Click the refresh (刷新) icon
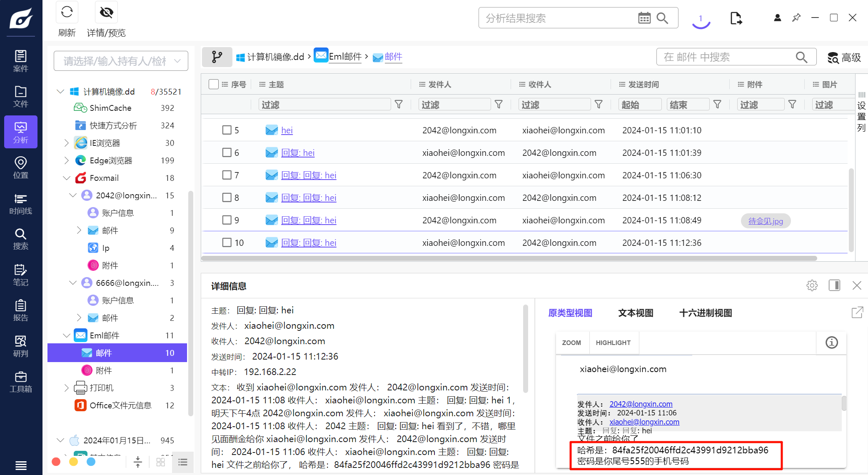 [x=67, y=12]
